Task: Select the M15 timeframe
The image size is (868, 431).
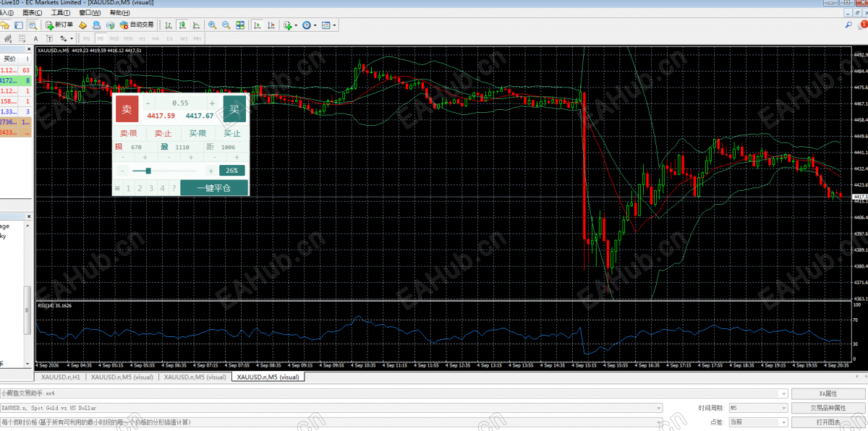Action: 114,38
